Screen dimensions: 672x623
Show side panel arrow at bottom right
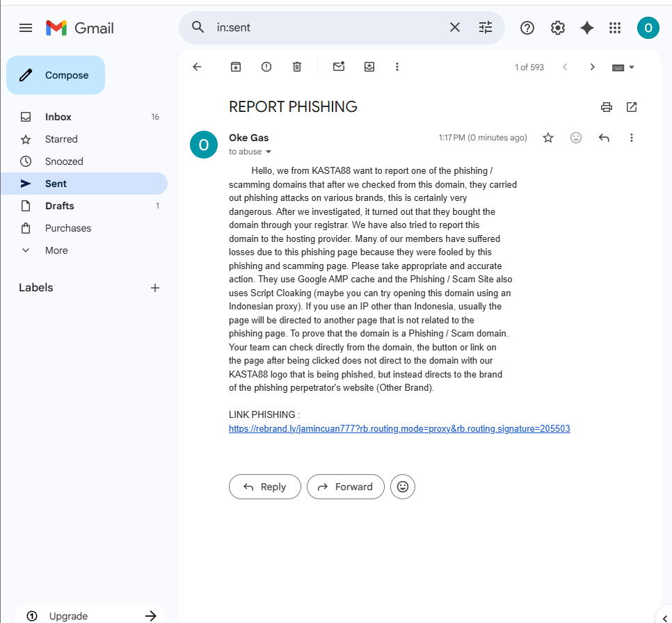(664, 617)
